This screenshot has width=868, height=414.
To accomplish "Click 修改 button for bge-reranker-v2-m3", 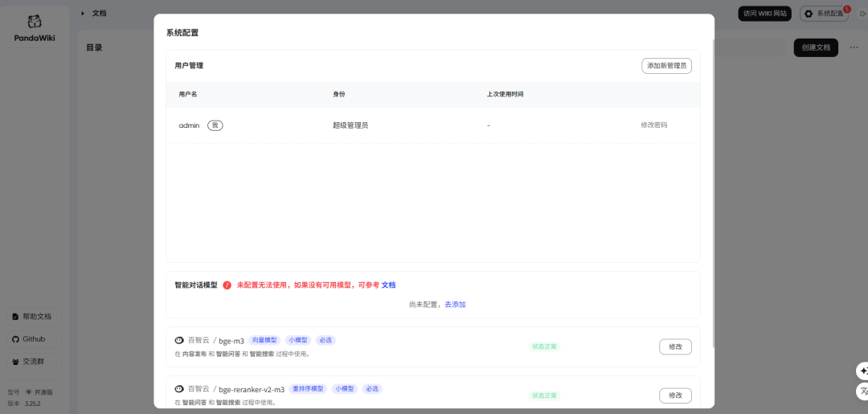I will pos(675,396).
